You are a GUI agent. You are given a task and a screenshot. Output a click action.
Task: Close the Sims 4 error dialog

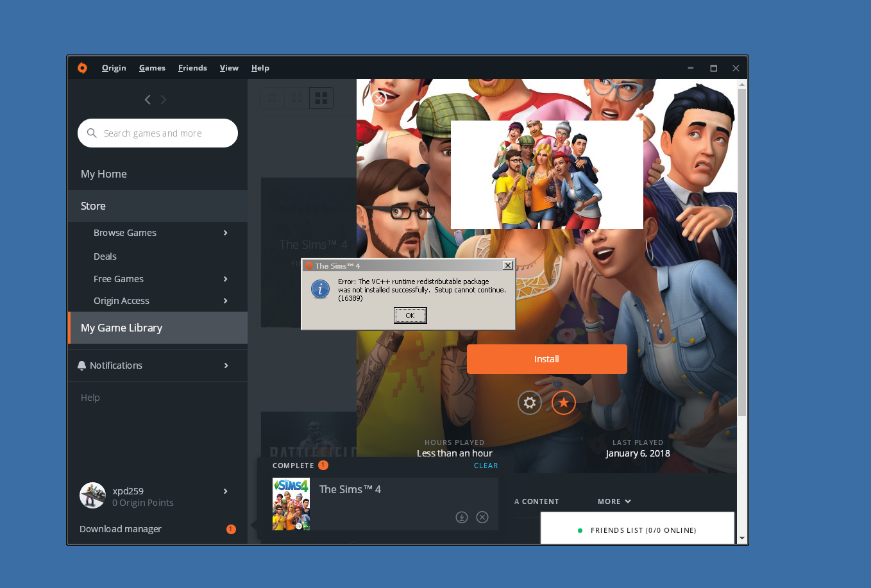508,265
